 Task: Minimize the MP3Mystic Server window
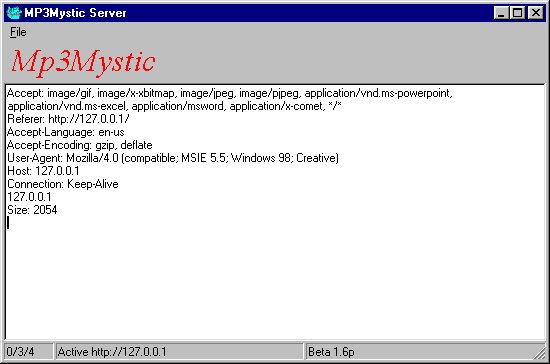pyautogui.click(x=501, y=13)
